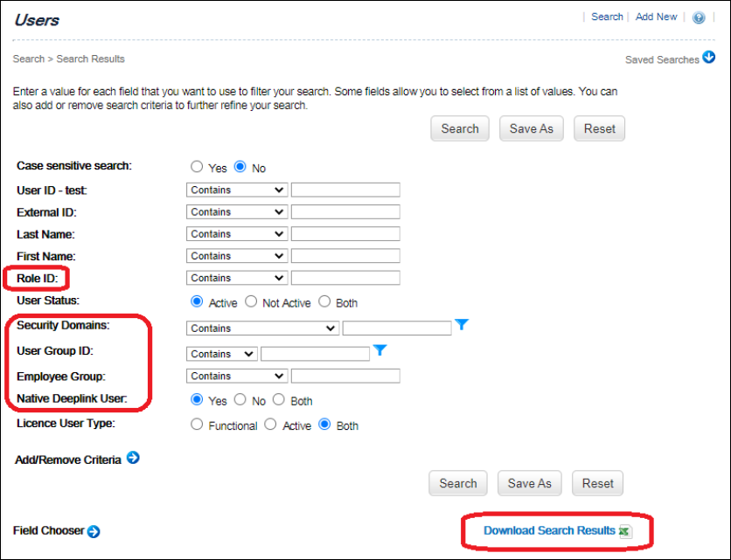Click Download Search Results link

pos(549,530)
